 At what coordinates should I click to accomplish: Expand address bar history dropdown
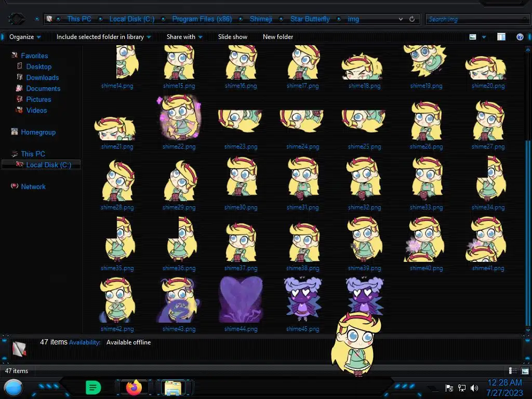click(x=401, y=19)
